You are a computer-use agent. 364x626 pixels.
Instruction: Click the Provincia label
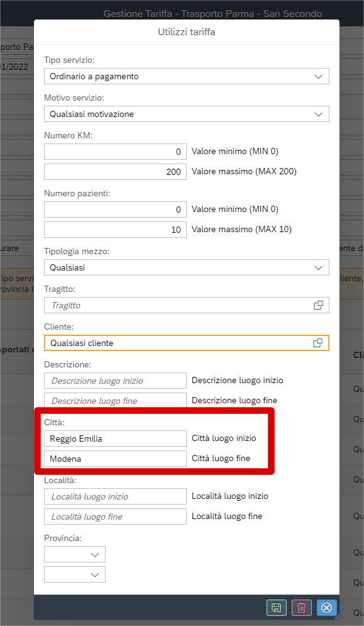click(x=63, y=538)
